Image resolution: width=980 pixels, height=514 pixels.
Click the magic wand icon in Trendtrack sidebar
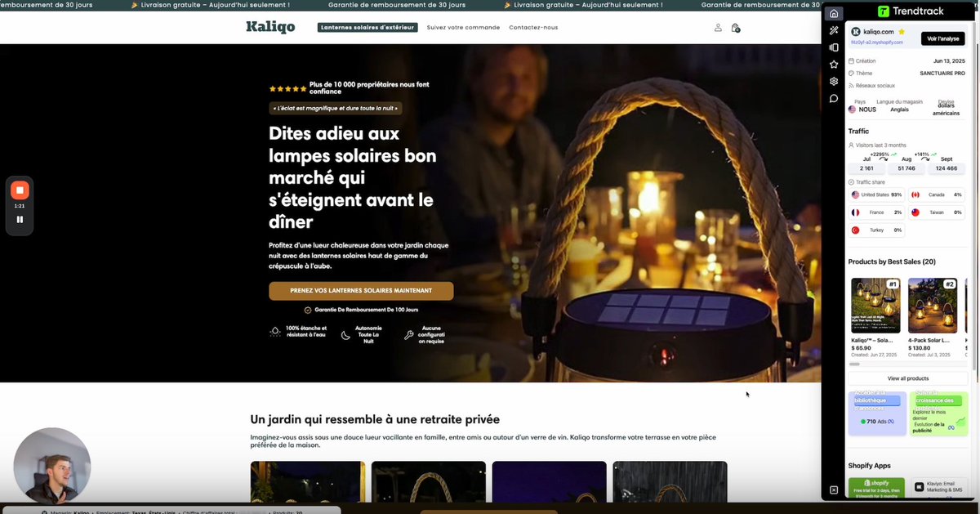click(834, 30)
